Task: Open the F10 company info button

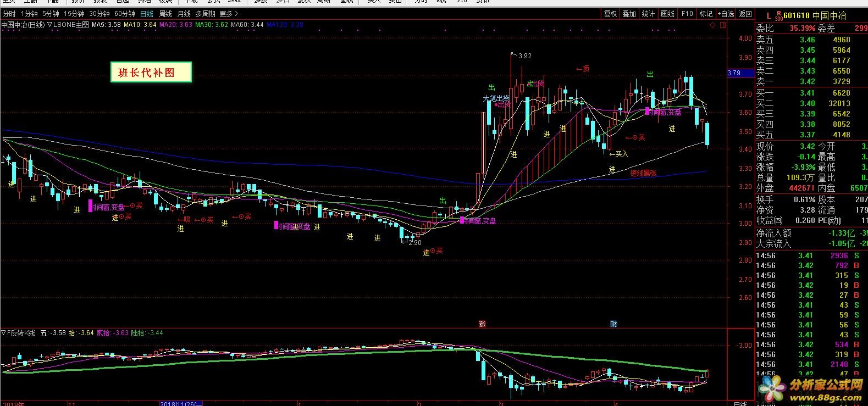Action: point(687,14)
